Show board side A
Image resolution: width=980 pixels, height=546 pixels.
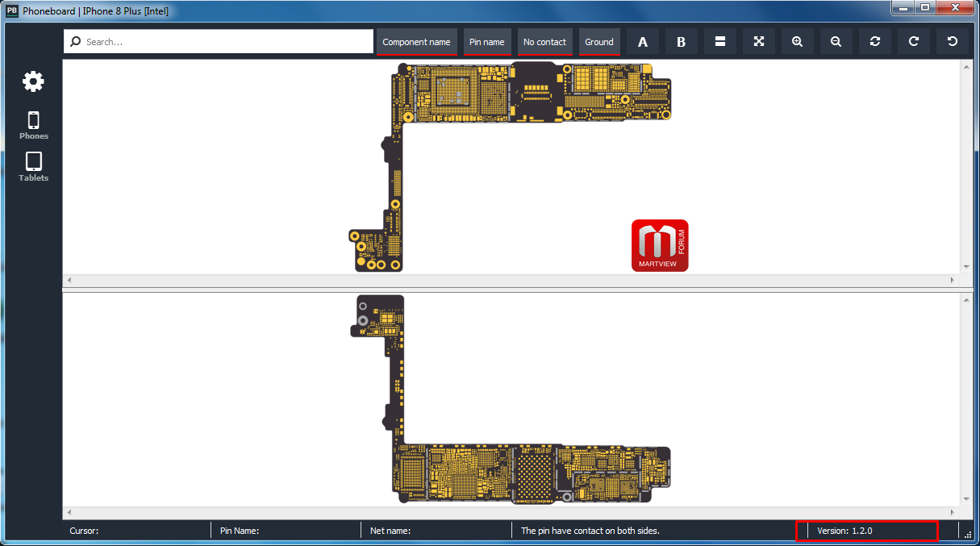[x=643, y=42]
